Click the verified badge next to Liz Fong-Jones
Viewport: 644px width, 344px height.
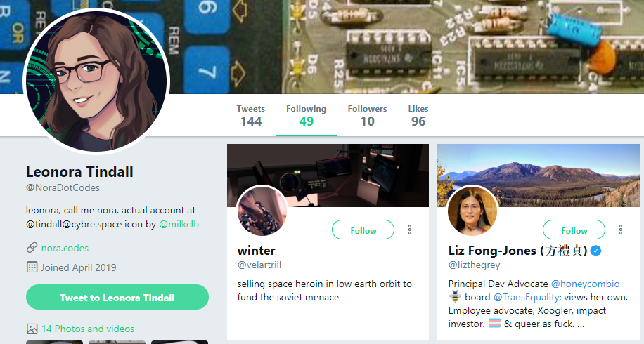pyautogui.click(x=596, y=250)
